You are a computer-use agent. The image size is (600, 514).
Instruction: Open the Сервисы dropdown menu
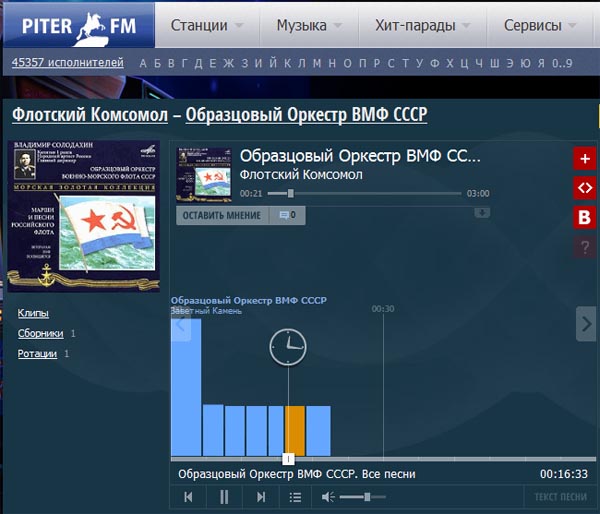540,26
